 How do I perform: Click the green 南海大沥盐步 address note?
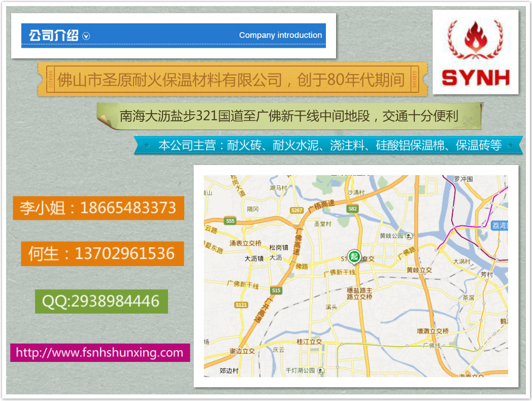288,116
